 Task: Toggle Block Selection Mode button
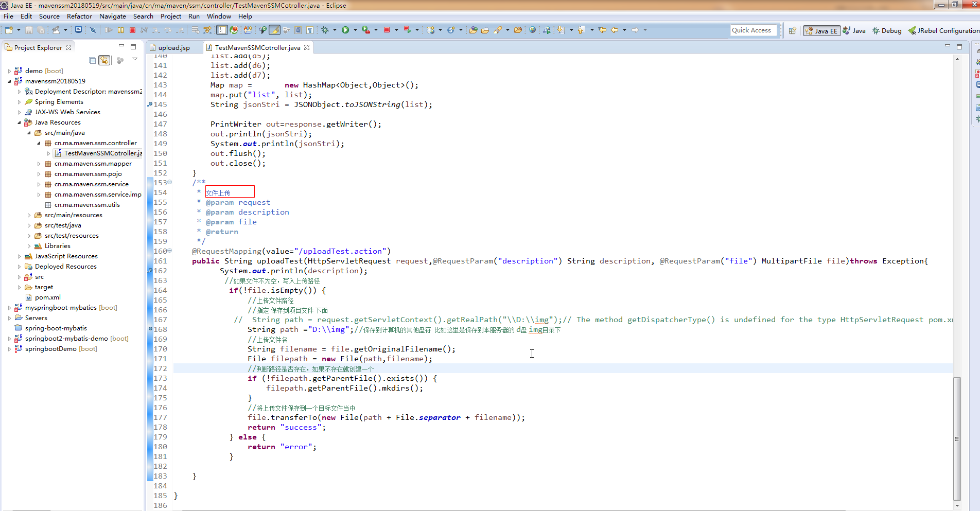tap(298, 30)
